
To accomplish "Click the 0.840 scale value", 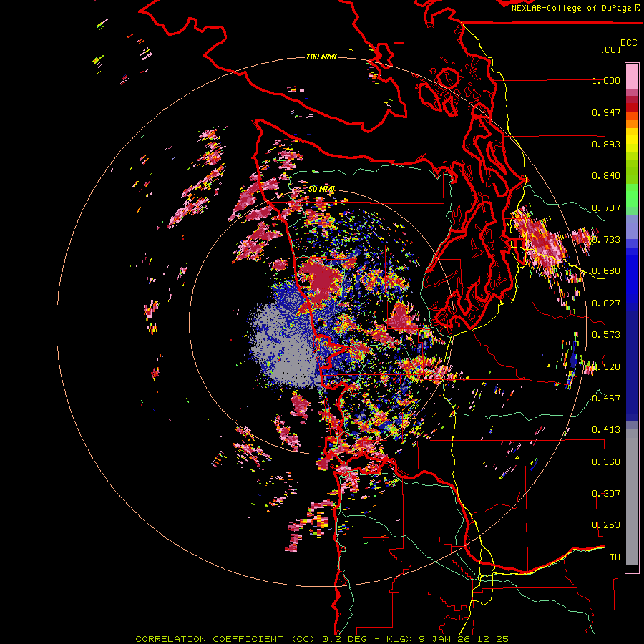I will [x=606, y=176].
